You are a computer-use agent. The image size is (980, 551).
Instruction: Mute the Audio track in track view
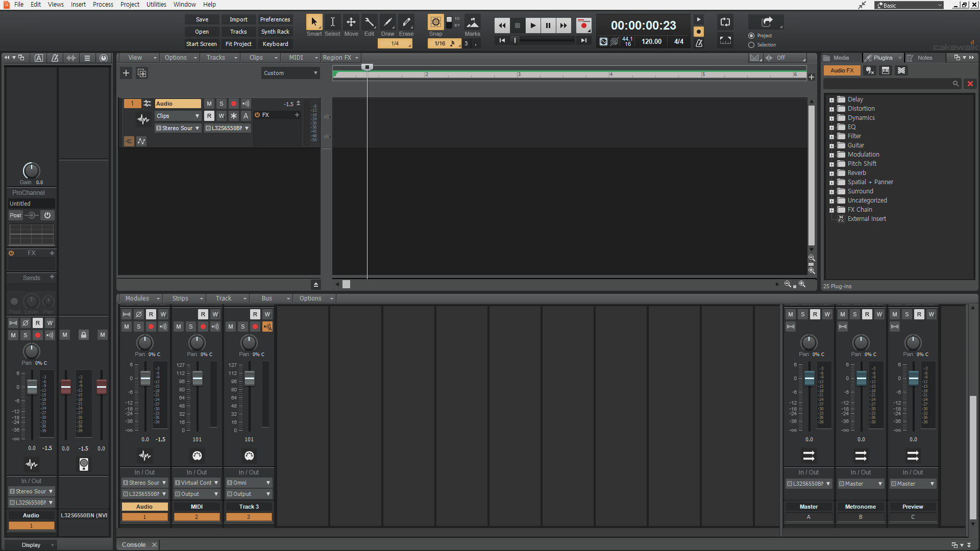[x=209, y=104]
